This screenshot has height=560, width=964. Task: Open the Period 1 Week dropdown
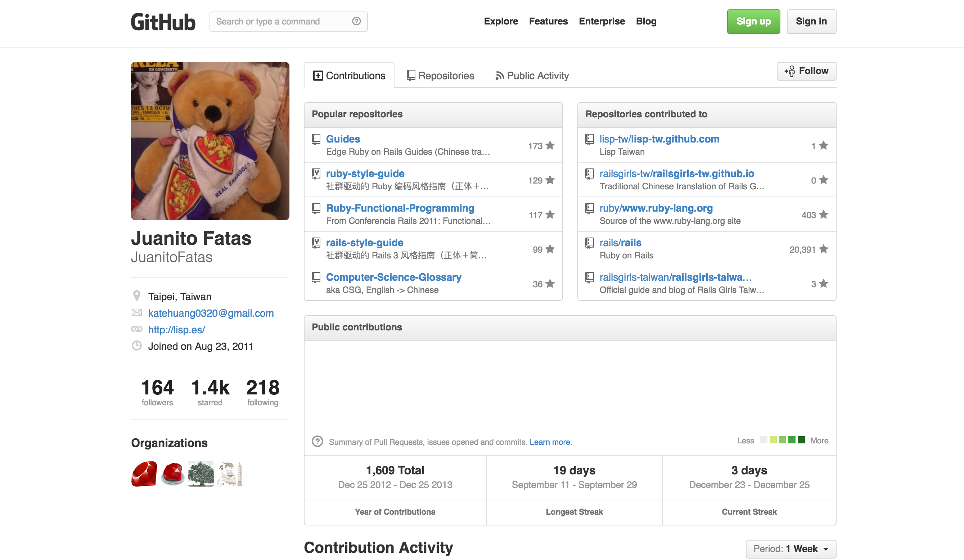click(x=791, y=549)
